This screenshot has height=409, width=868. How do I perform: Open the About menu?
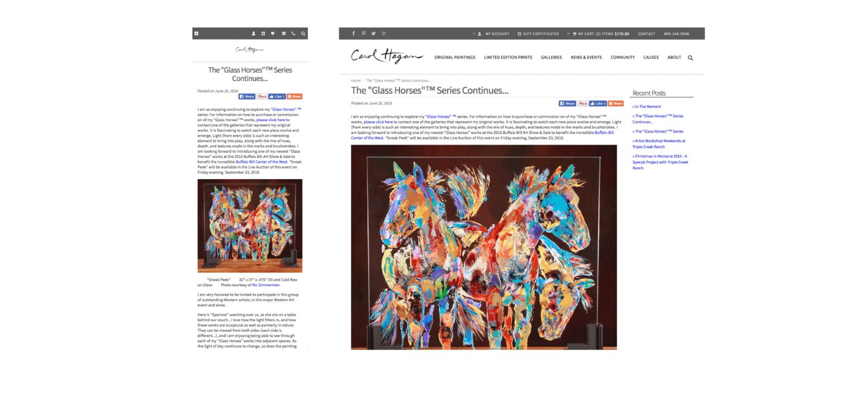674,58
